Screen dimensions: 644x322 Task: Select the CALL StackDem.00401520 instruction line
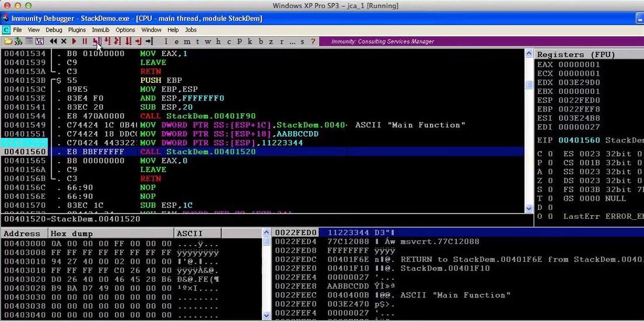point(262,152)
